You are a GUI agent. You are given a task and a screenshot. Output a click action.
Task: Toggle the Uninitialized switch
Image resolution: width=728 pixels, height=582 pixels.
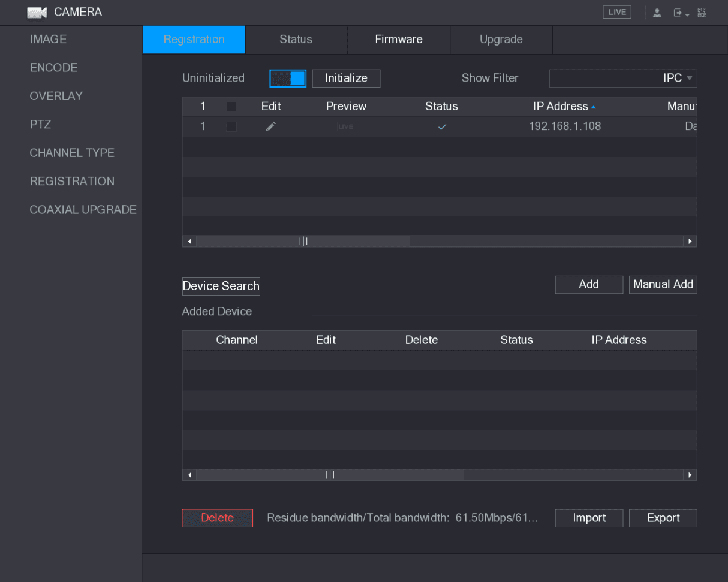[288, 78]
